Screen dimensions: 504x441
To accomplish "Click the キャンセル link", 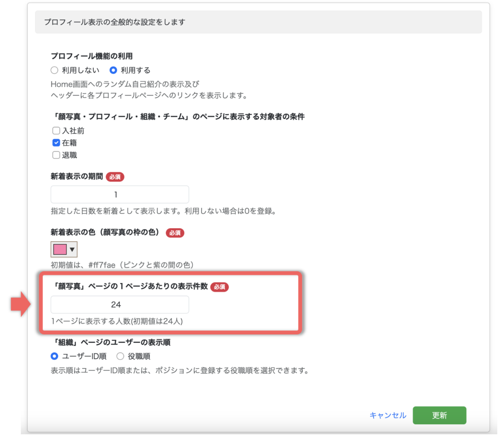I will (387, 415).
